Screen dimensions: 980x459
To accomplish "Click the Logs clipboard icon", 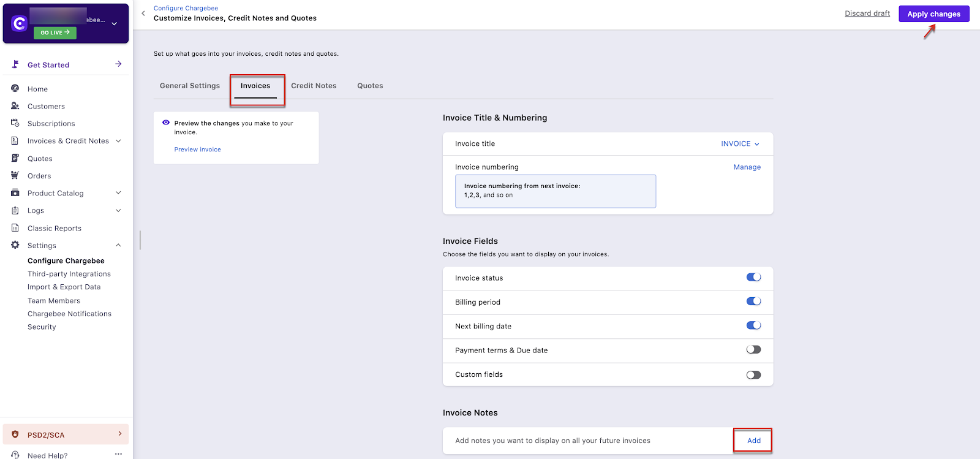I will 15,210.
